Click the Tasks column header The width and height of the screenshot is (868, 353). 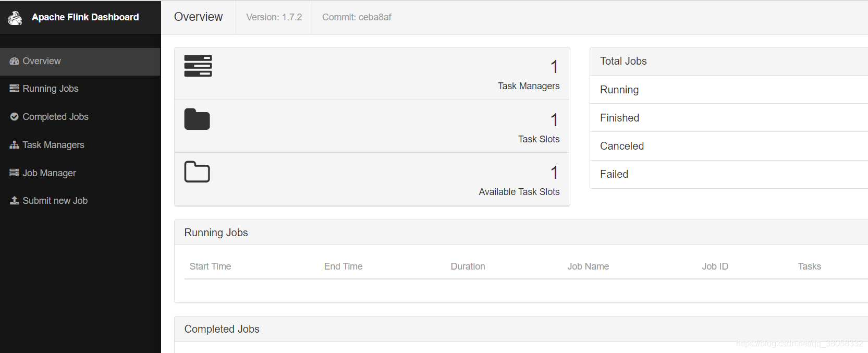809,266
